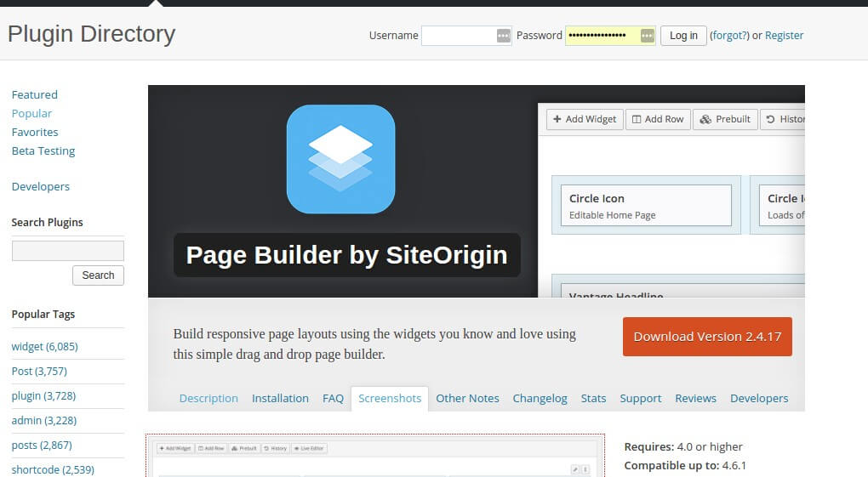Screen dimensions: 868x477
Task: Click the Page Builder layers logo icon
Action: point(341,159)
